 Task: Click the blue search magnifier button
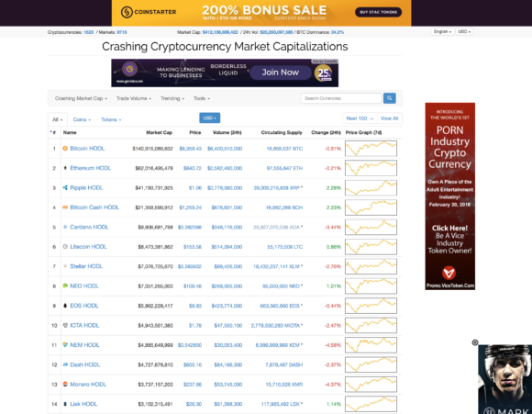pyautogui.click(x=390, y=98)
